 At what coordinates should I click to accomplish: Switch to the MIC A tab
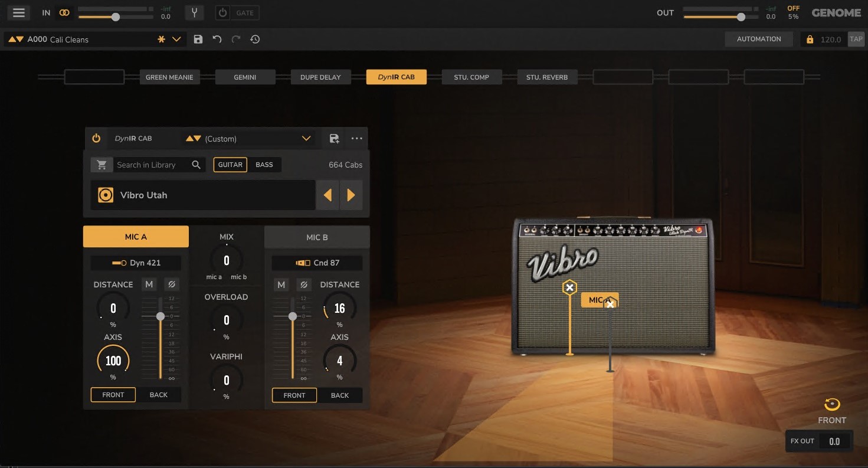(136, 237)
